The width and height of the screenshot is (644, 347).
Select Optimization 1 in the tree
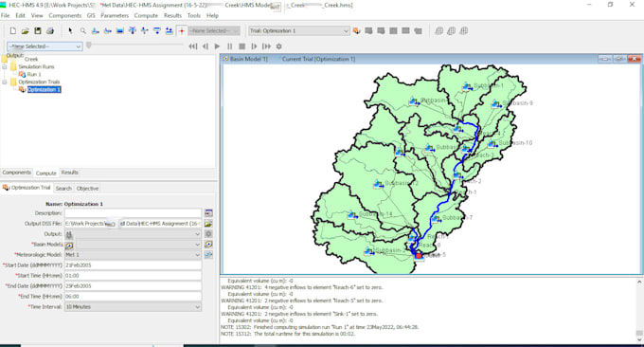tap(44, 90)
